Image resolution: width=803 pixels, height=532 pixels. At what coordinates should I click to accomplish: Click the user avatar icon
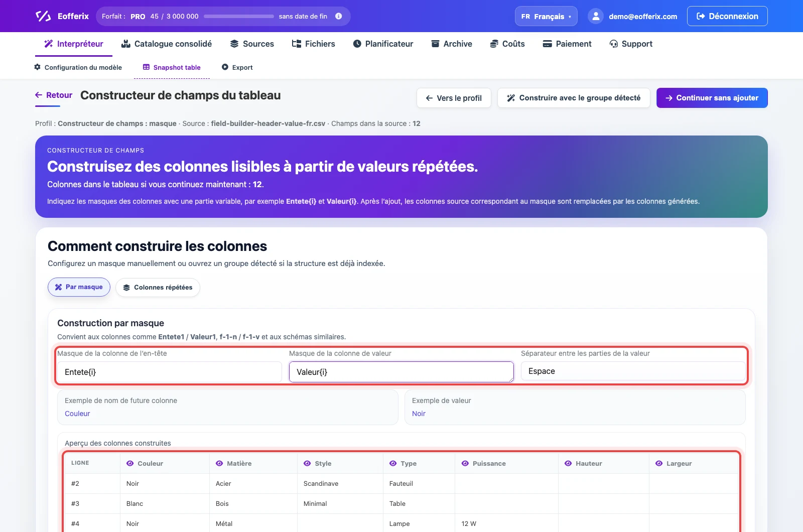[x=596, y=16]
